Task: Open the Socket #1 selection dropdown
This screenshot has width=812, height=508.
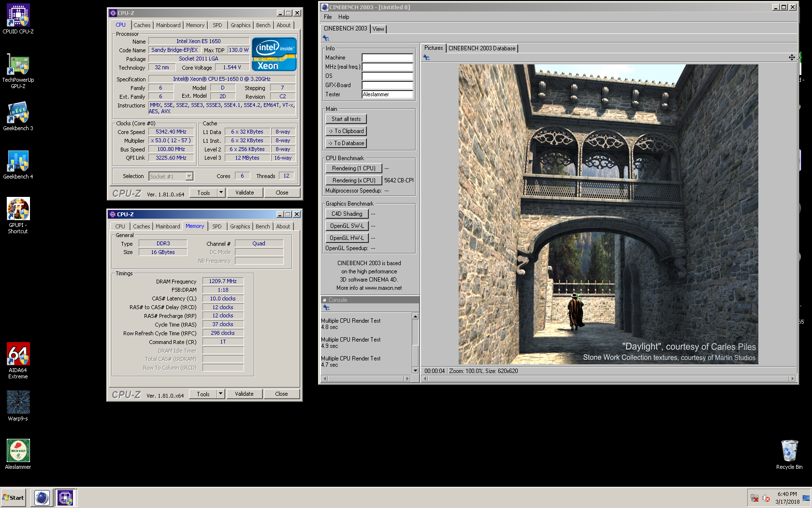Action: click(x=189, y=177)
